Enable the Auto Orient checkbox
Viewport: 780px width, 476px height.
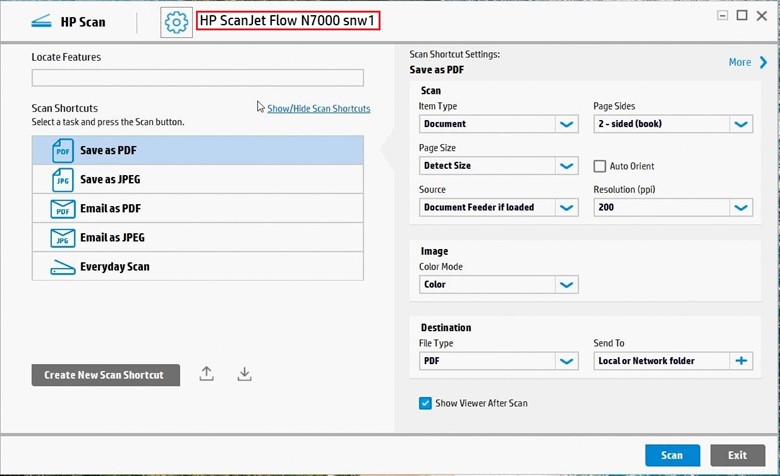coord(600,166)
